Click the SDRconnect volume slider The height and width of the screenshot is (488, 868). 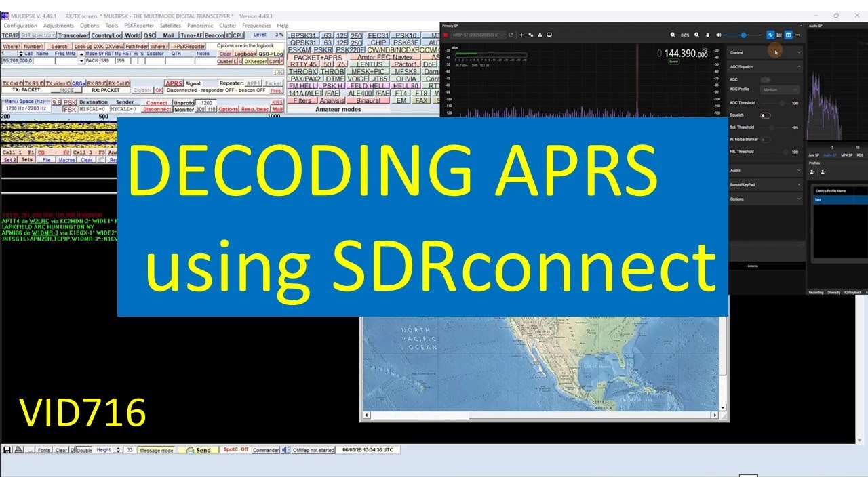743,34
